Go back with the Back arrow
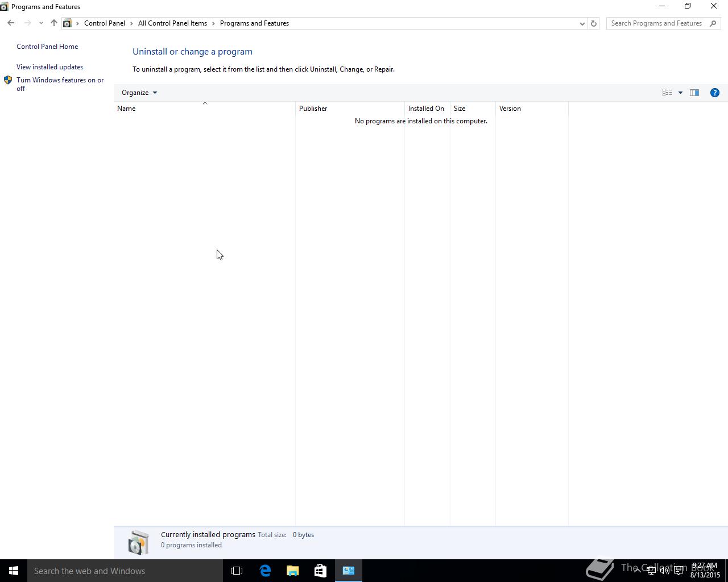 pyautogui.click(x=11, y=23)
